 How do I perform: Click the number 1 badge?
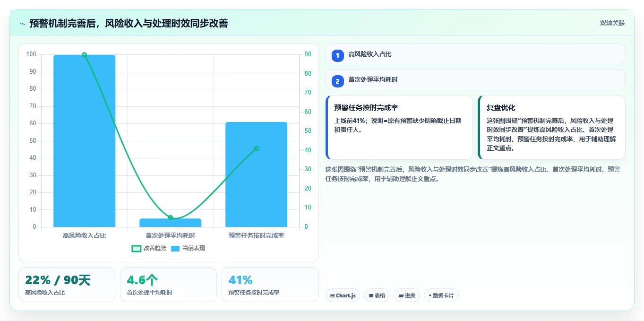pyautogui.click(x=337, y=55)
